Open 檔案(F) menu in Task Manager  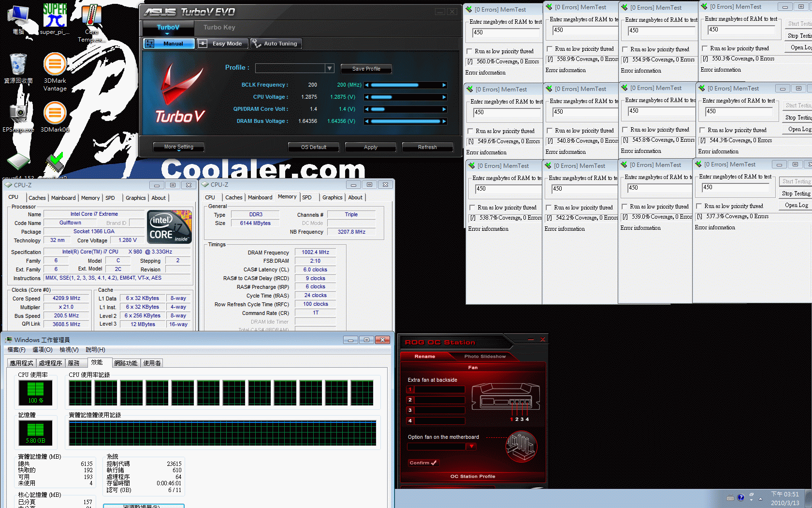coord(16,350)
